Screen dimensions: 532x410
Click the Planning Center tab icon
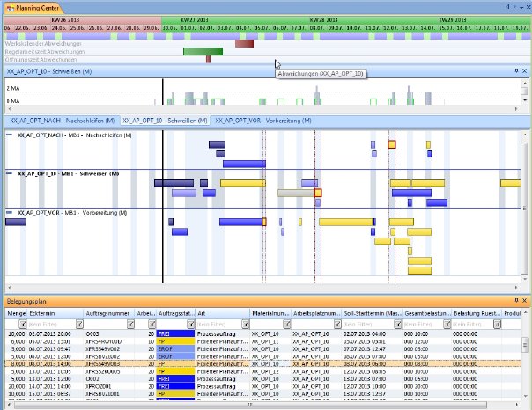pyautogui.click(x=11, y=8)
